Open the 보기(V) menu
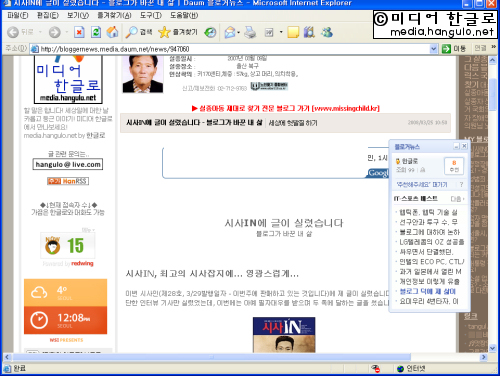Screen dimensions: 500x376 pyautogui.click(x=78, y=15)
